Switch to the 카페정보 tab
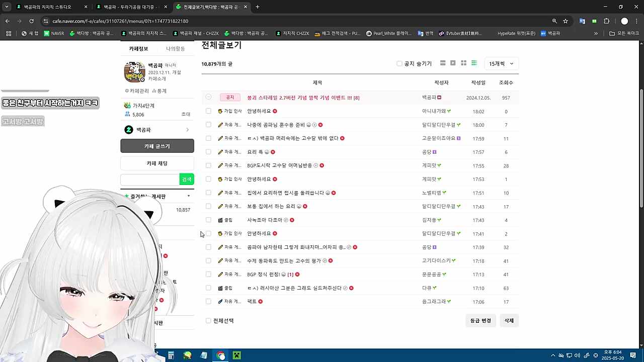 coord(138,49)
